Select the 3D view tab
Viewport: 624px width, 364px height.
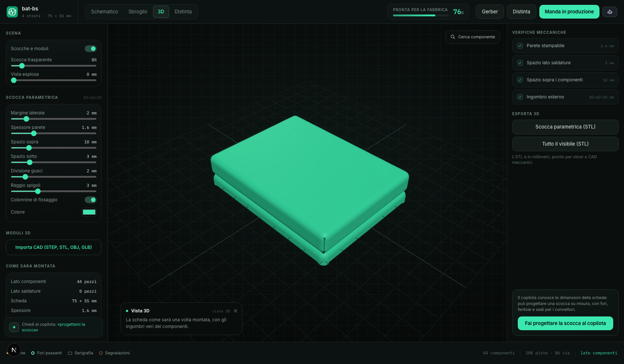click(x=161, y=12)
